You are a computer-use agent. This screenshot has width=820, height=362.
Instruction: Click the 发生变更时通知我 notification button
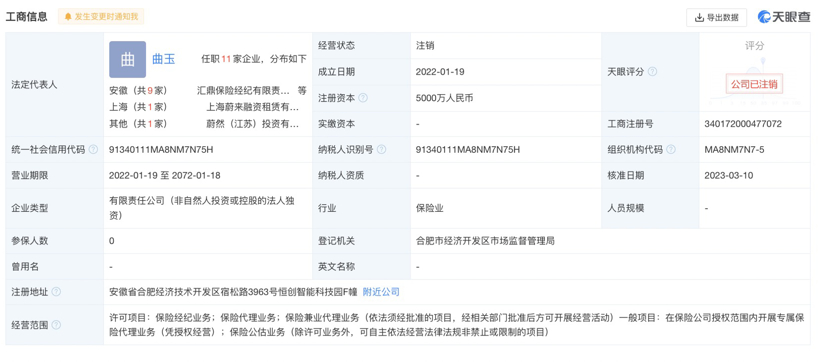coord(101,17)
